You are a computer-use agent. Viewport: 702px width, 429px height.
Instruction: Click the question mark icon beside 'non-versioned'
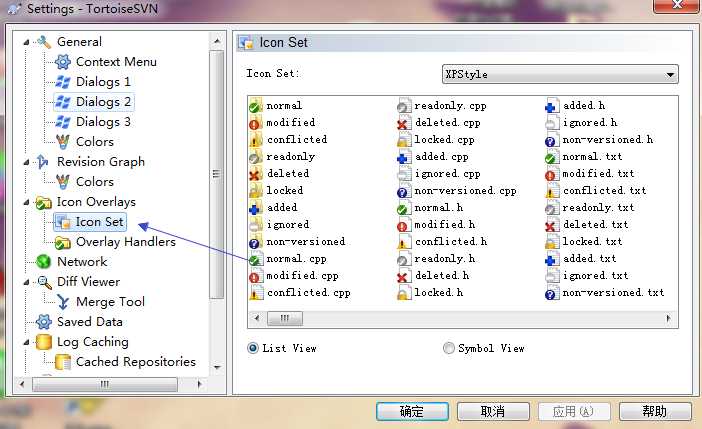(255, 242)
